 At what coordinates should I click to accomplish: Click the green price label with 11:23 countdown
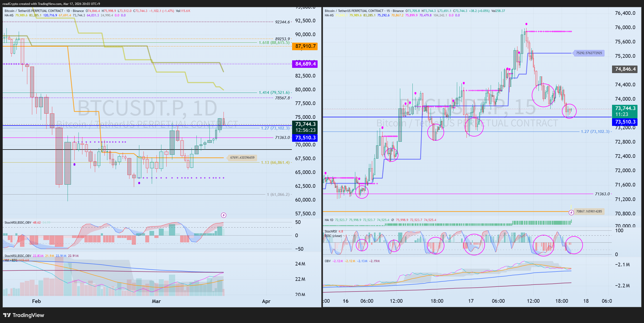[x=625, y=111]
